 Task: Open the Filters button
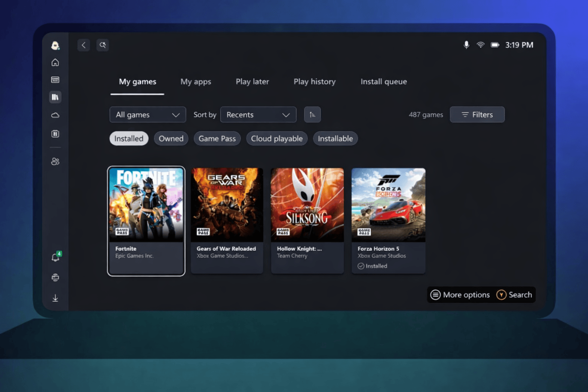click(477, 114)
